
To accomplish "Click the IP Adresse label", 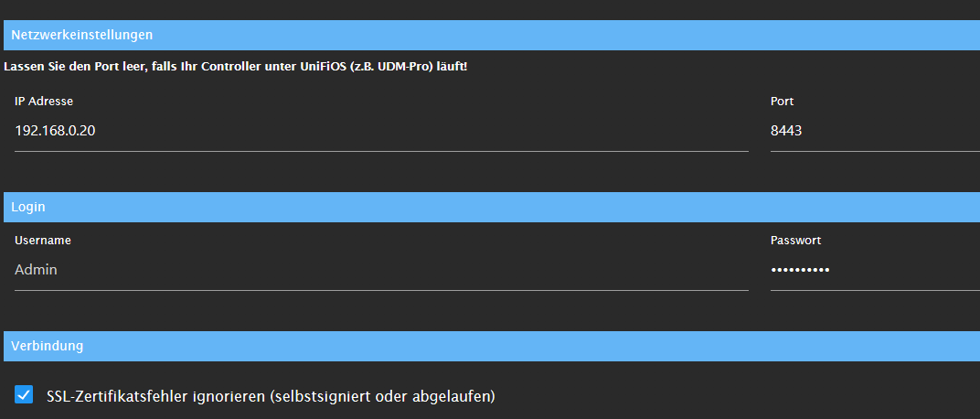I will point(44,102).
